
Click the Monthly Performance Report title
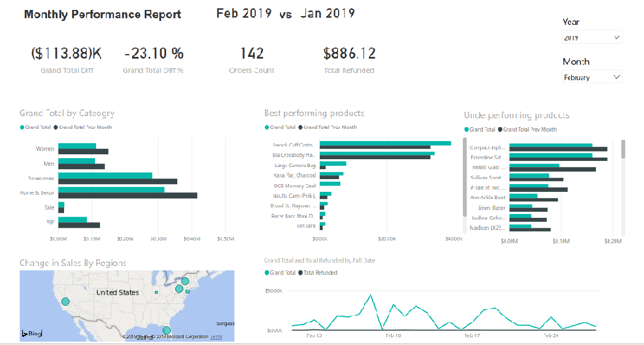coord(103,14)
